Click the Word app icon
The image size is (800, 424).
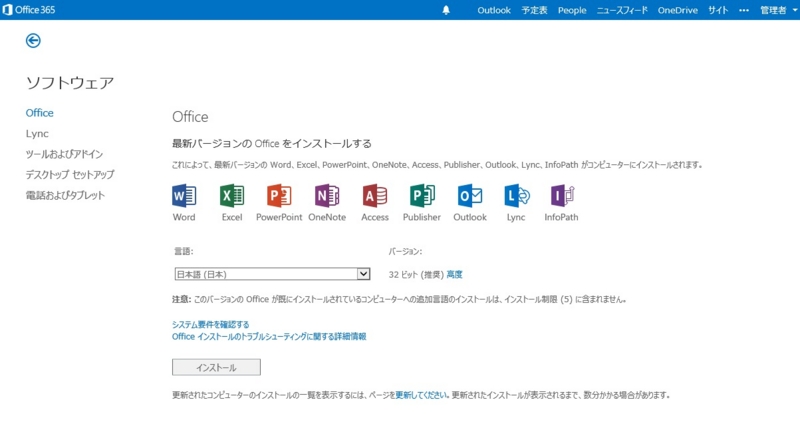tap(184, 195)
